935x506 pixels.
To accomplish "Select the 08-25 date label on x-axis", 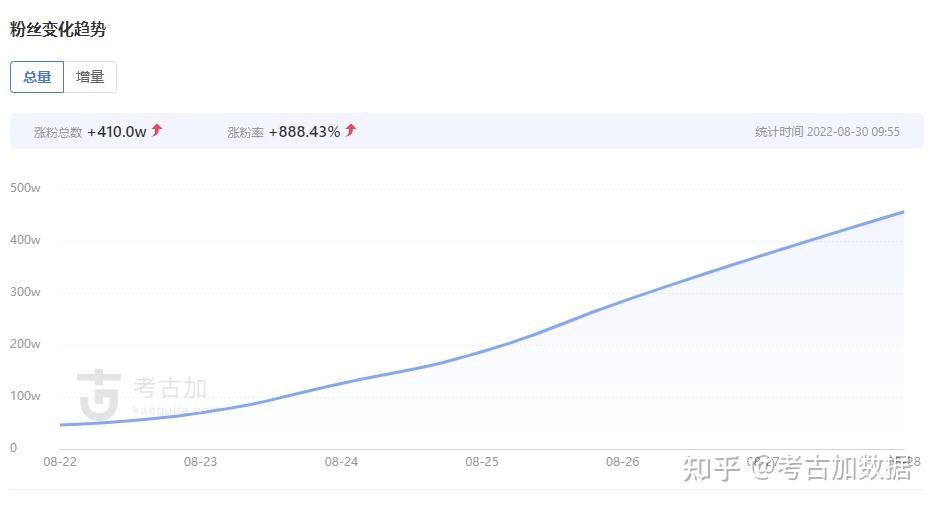I will point(482,462).
